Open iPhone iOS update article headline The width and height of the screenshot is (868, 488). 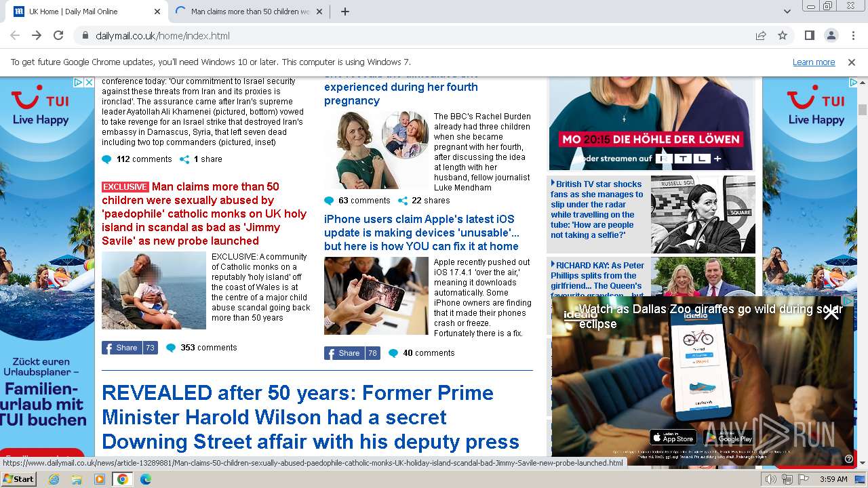click(x=422, y=232)
